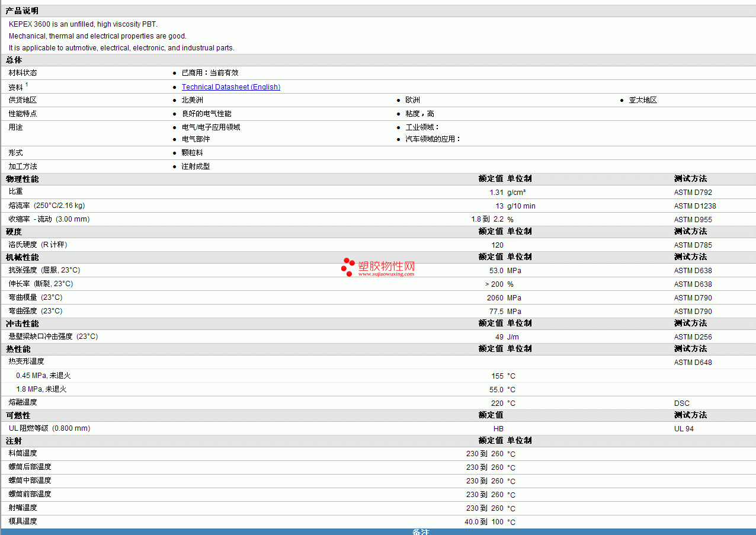
Task: Click the 可燃性 section header
Action: [18, 415]
